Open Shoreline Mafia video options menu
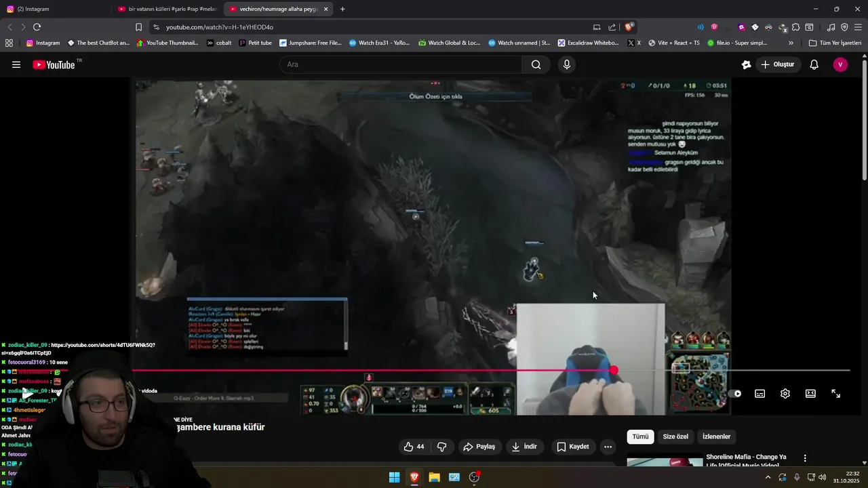The width and height of the screenshot is (868, 488). pyautogui.click(x=805, y=458)
